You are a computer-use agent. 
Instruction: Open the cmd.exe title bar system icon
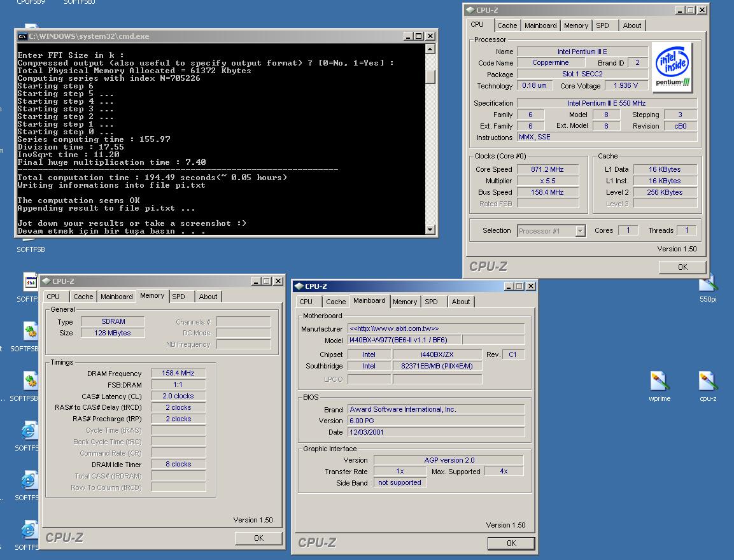click(22, 36)
